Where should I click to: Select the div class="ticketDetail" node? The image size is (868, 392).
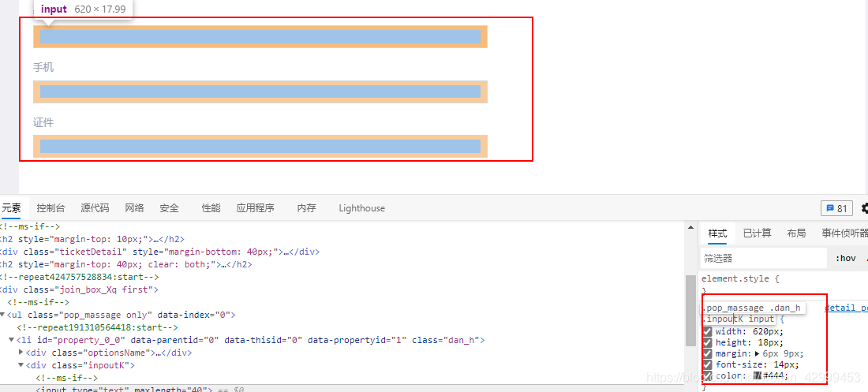click(160, 252)
